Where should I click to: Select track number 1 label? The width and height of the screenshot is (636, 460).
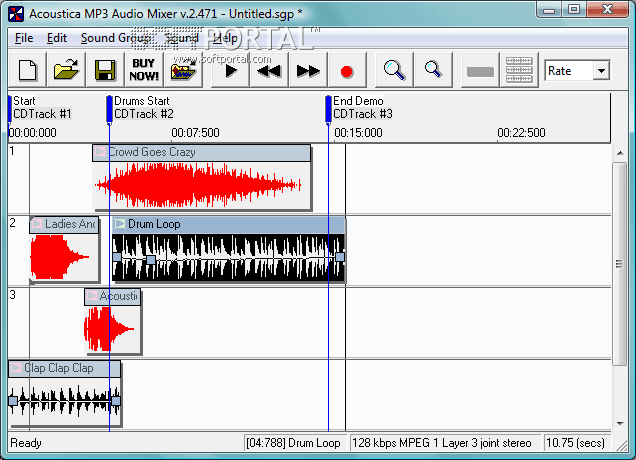coord(12,151)
